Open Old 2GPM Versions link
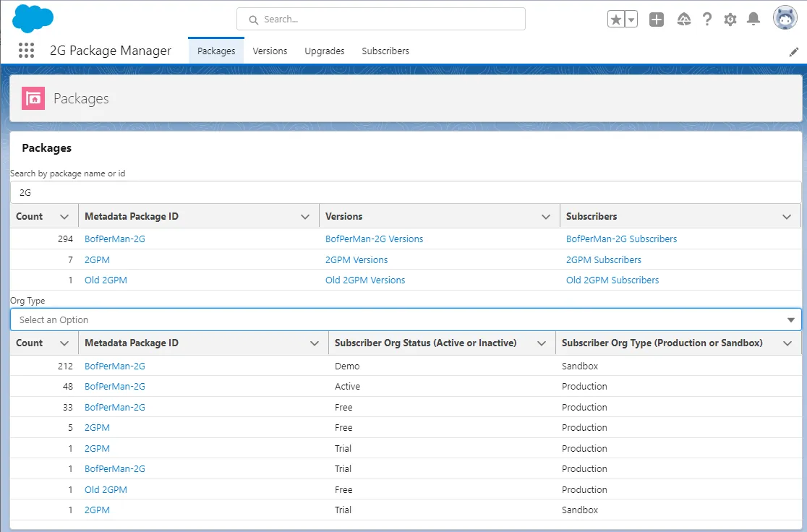The height and width of the screenshot is (532, 807). pos(365,280)
